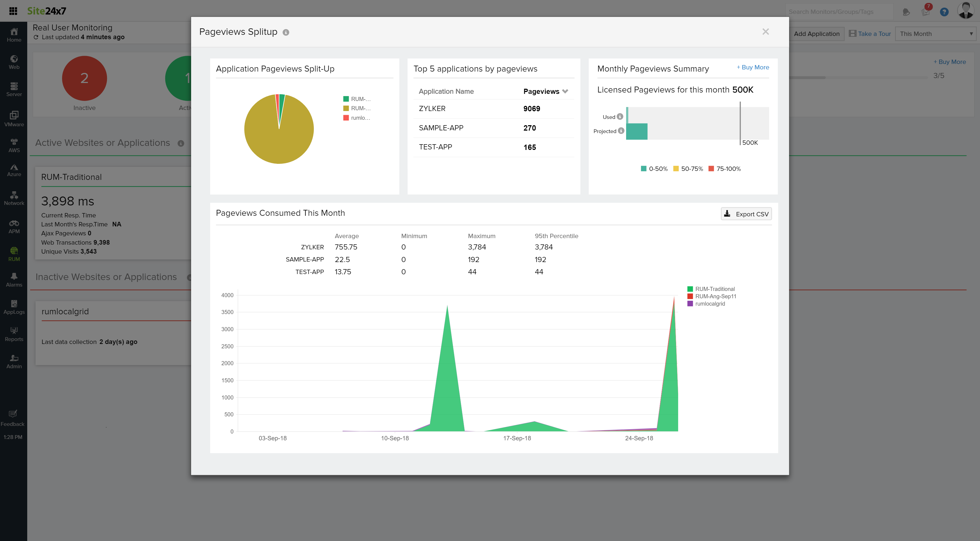This screenshot has width=980, height=541.
Task: Click the Used pageviews info icon
Action: point(620,116)
